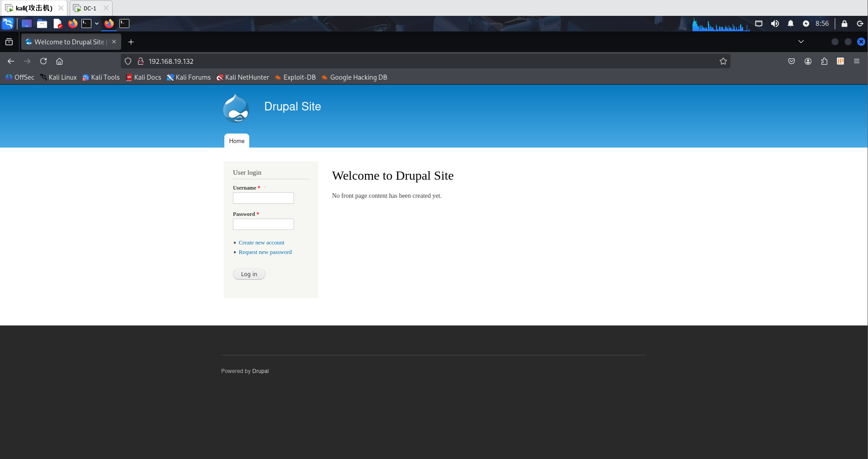Click the volume speaker icon
The height and width of the screenshot is (459, 868).
[775, 24]
